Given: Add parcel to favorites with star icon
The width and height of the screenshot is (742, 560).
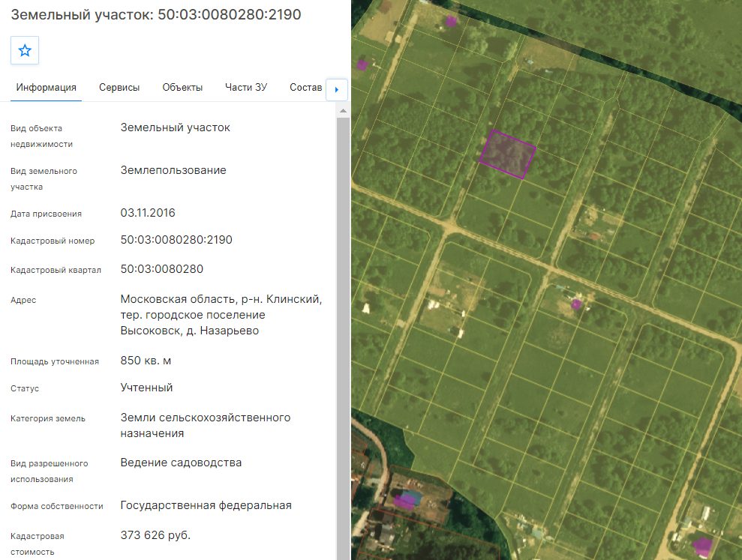Looking at the screenshot, I should [x=25, y=50].
